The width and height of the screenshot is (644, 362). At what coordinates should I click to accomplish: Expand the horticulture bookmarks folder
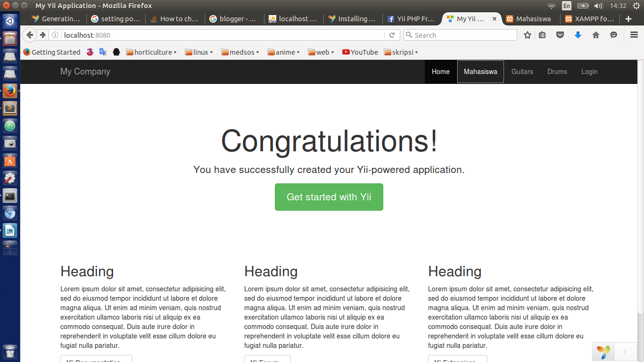pos(151,52)
